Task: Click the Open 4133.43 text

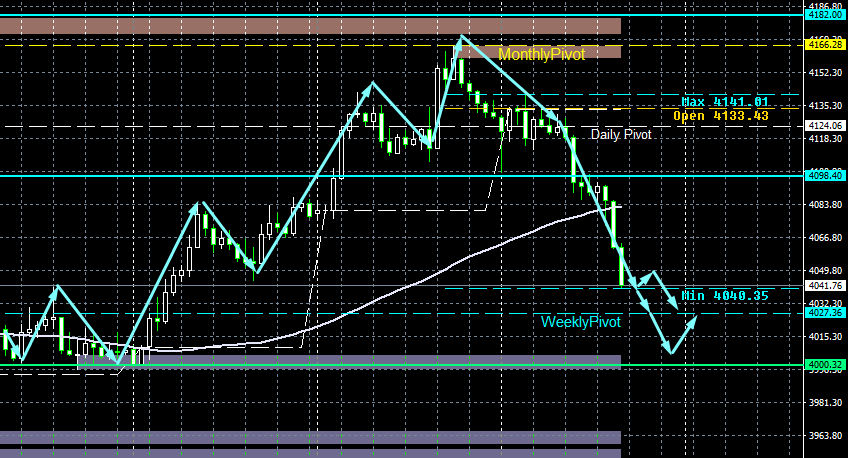Action: [721, 116]
